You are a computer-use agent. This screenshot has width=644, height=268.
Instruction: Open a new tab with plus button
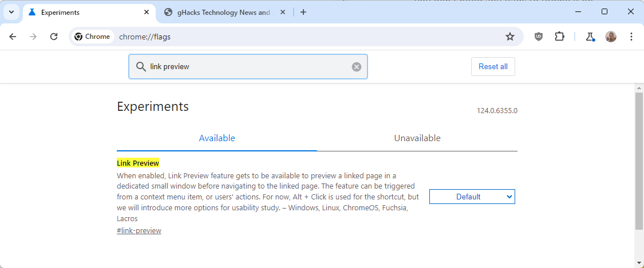tap(303, 12)
